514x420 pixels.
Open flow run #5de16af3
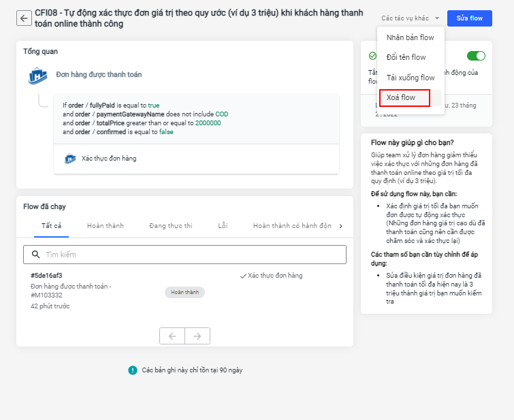[46, 276]
